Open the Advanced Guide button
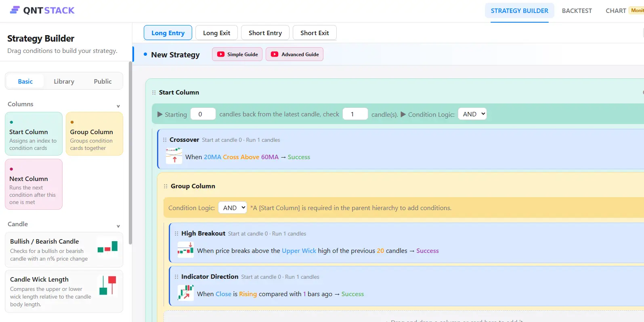This screenshot has width=644, height=322. click(294, 54)
